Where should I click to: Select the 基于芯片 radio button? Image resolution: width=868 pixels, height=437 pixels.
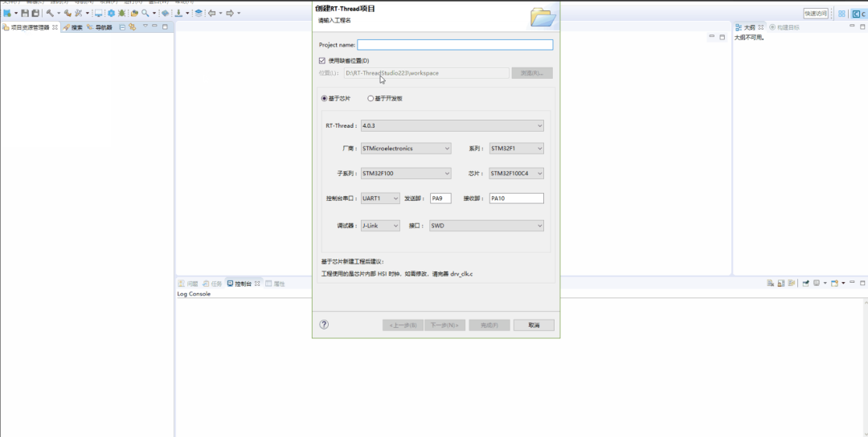coord(324,99)
